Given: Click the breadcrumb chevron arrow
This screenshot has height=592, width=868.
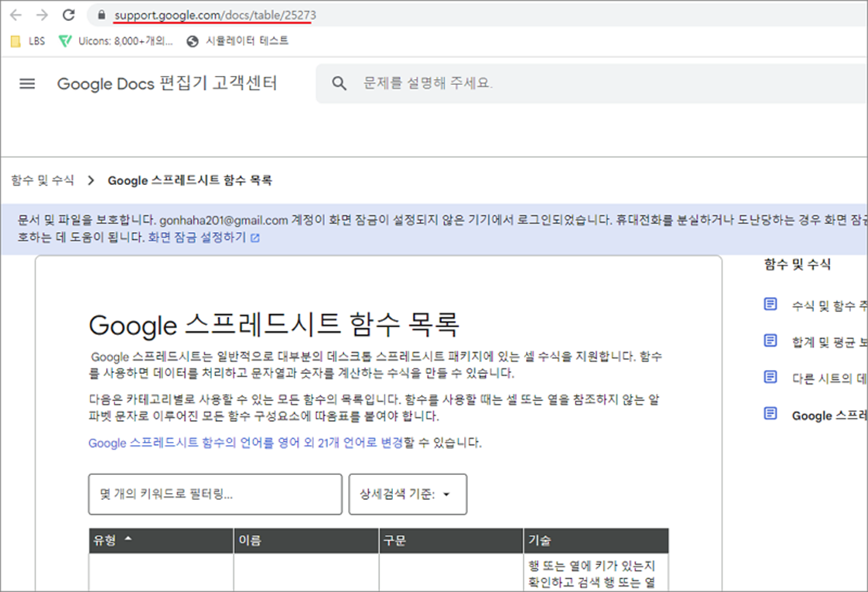Looking at the screenshot, I should pyautogui.click(x=91, y=180).
